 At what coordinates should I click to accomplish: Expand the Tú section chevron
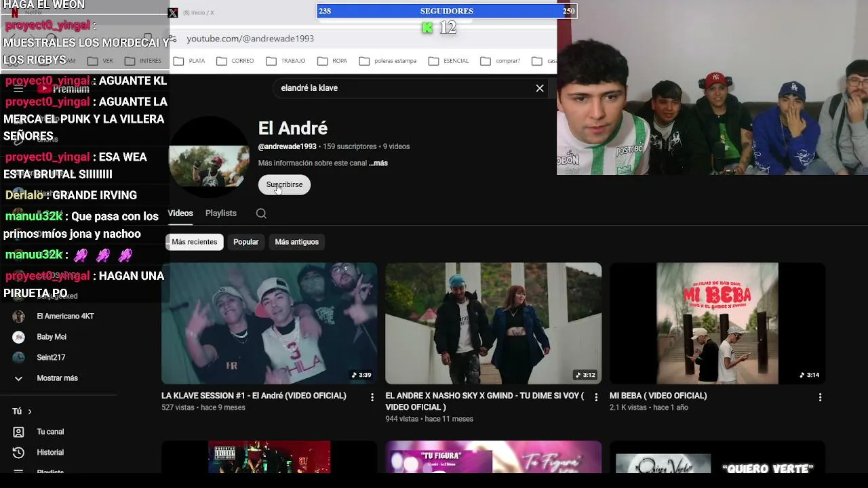tap(30, 411)
